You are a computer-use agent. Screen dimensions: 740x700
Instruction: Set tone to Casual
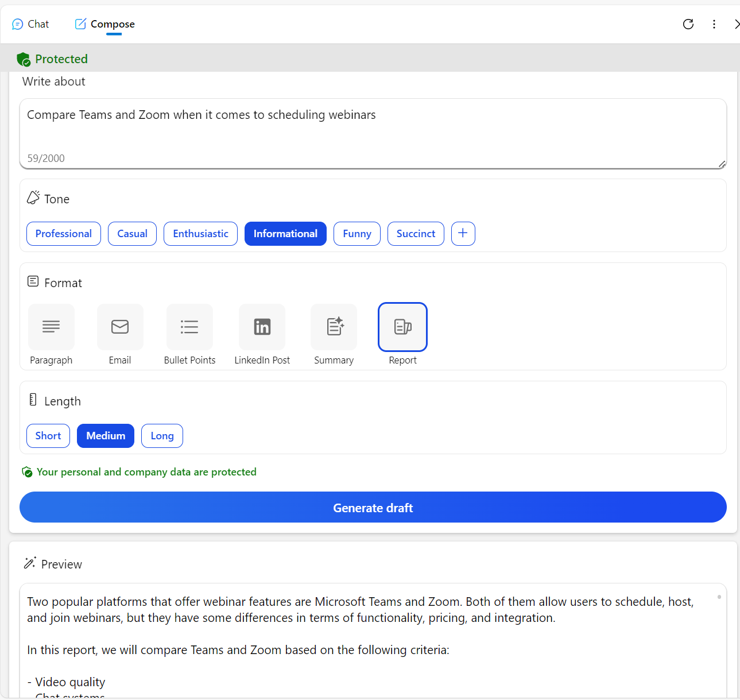click(132, 234)
